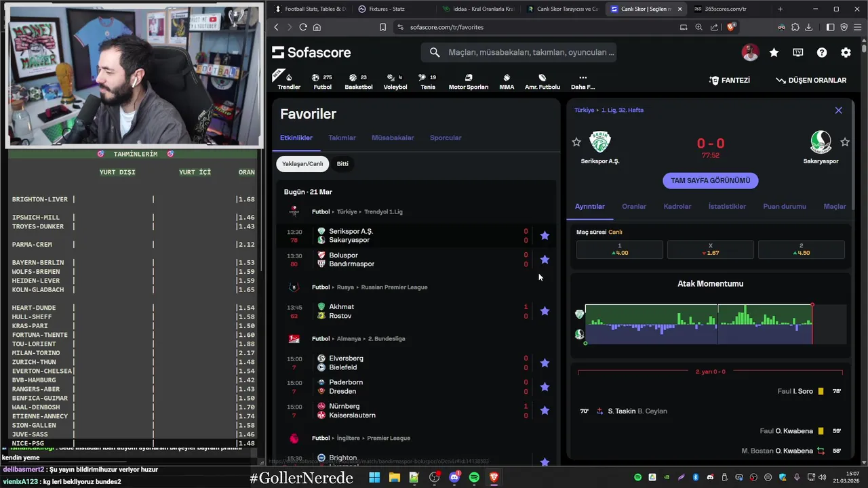Open the DÜŞEN ORANLAR link
Screen dimensions: 868x488
[x=811, y=80]
